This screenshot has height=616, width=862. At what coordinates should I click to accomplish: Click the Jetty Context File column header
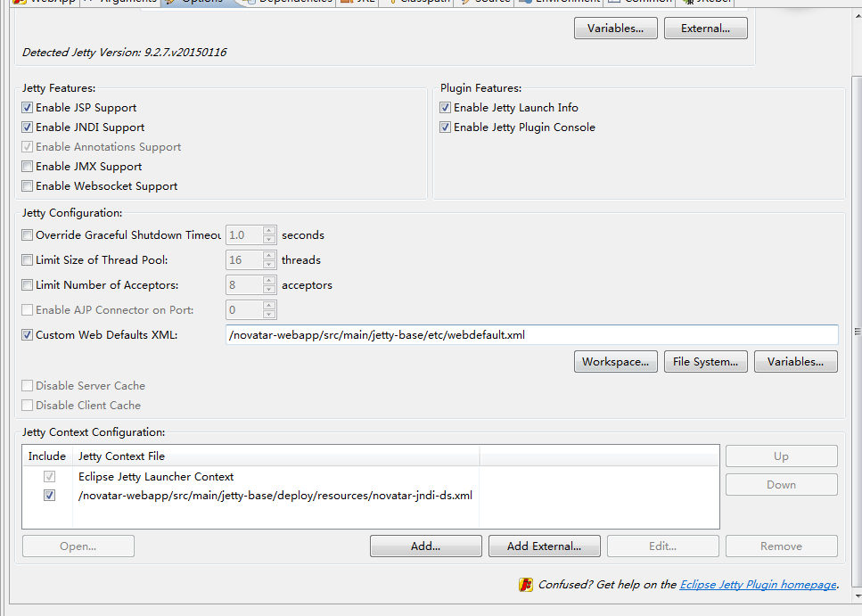276,456
